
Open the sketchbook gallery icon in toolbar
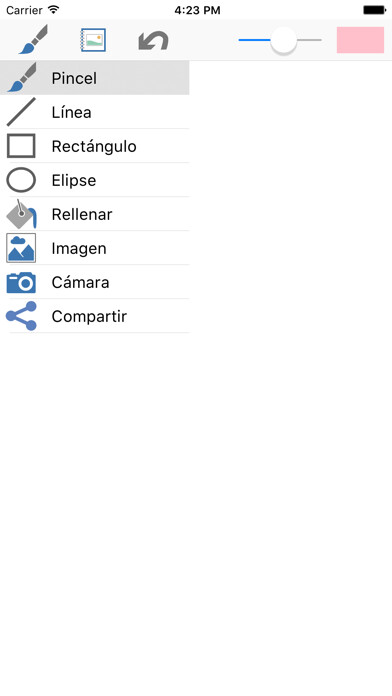pyautogui.click(x=93, y=40)
